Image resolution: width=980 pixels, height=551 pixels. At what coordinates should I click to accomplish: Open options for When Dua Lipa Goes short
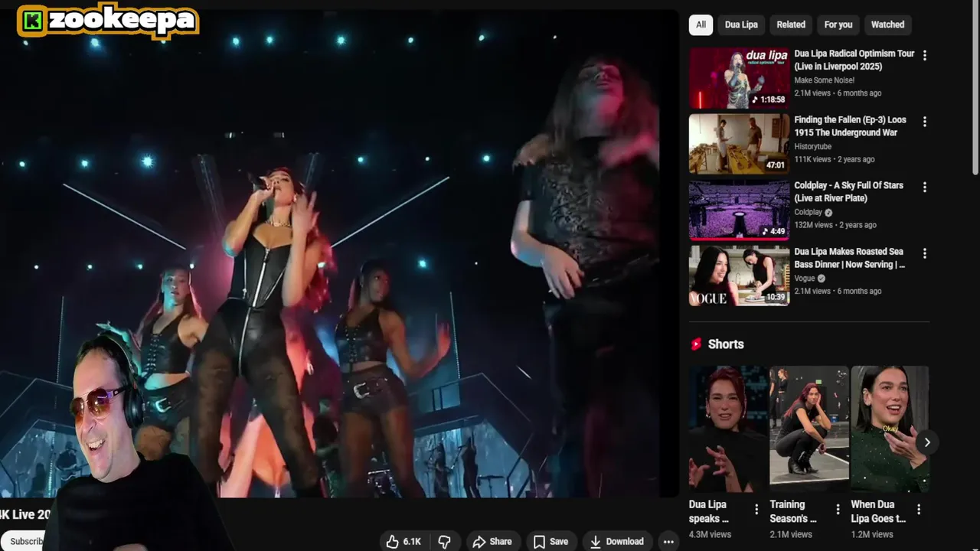tap(919, 509)
